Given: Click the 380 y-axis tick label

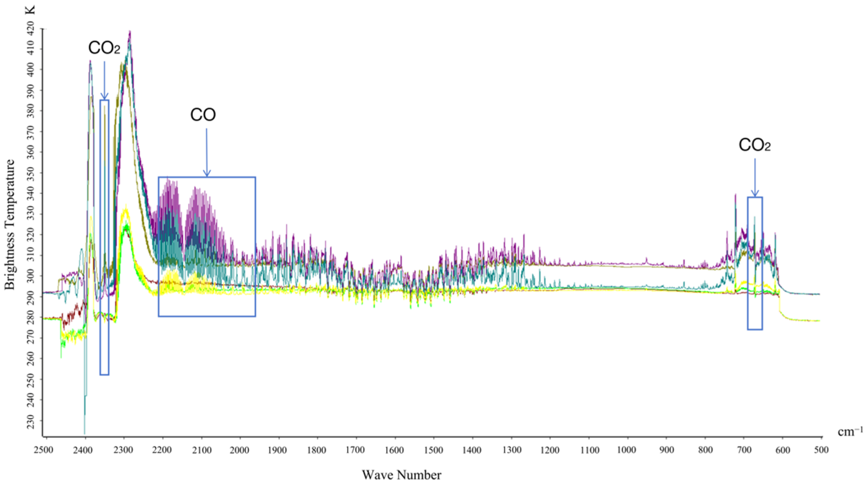Looking at the screenshot, I should (30, 111).
